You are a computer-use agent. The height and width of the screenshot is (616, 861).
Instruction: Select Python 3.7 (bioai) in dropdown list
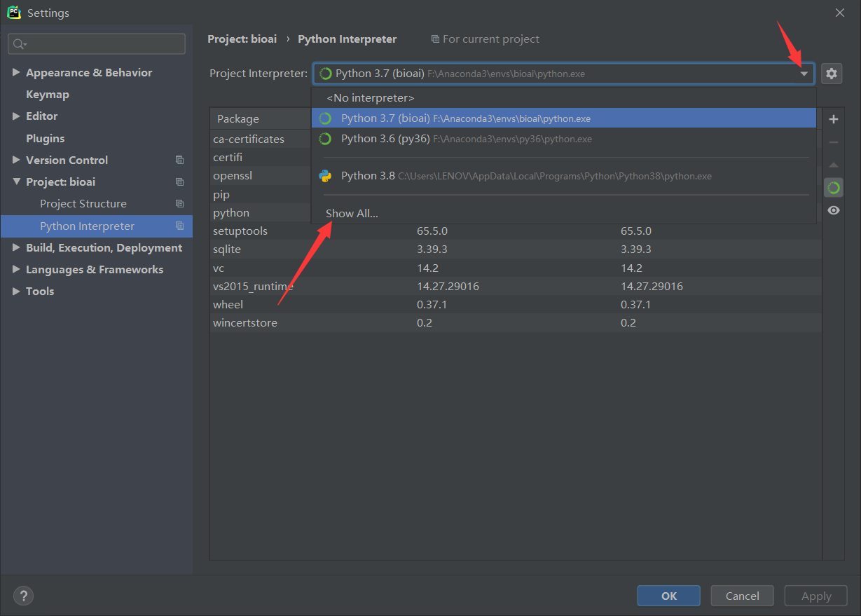(564, 118)
